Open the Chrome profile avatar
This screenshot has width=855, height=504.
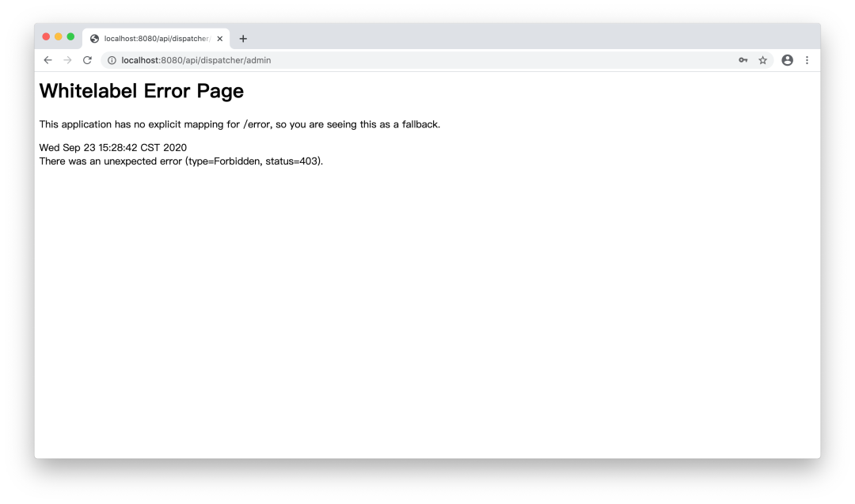coord(788,60)
